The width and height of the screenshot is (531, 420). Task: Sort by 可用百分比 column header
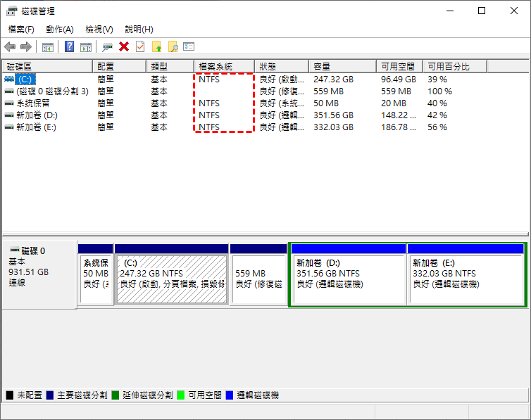[x=455, y=66]
